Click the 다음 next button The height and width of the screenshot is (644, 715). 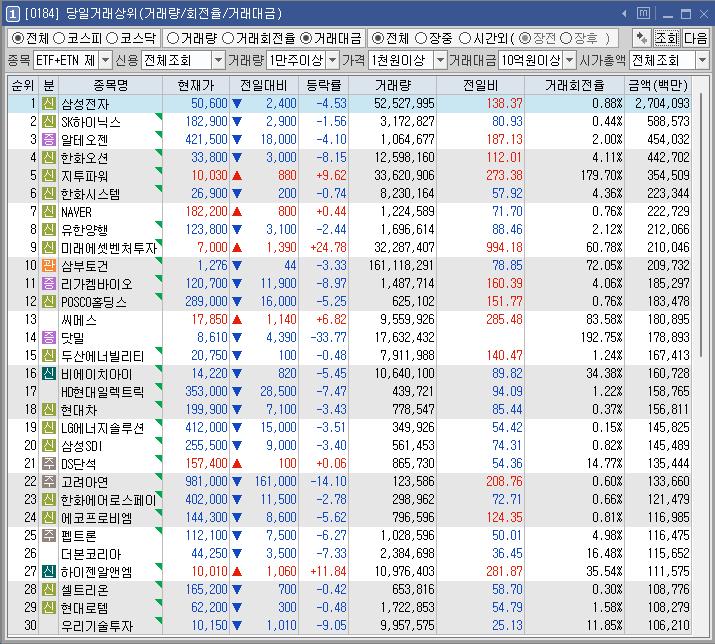tap(695, 38)
